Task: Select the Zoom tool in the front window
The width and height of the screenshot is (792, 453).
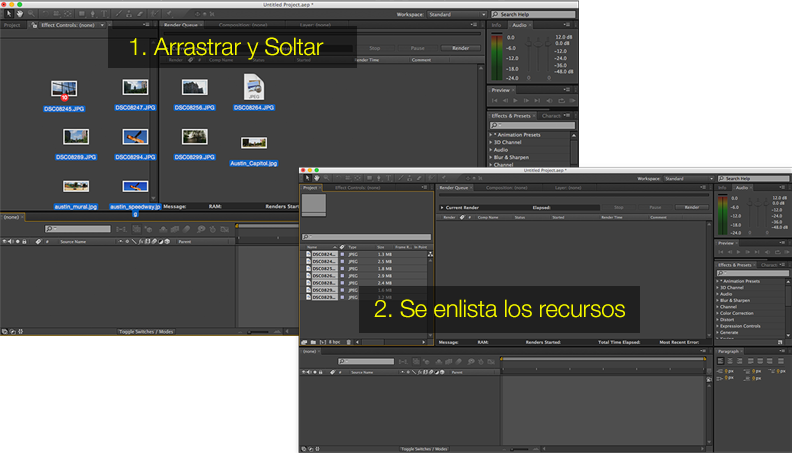Action: 326,178
